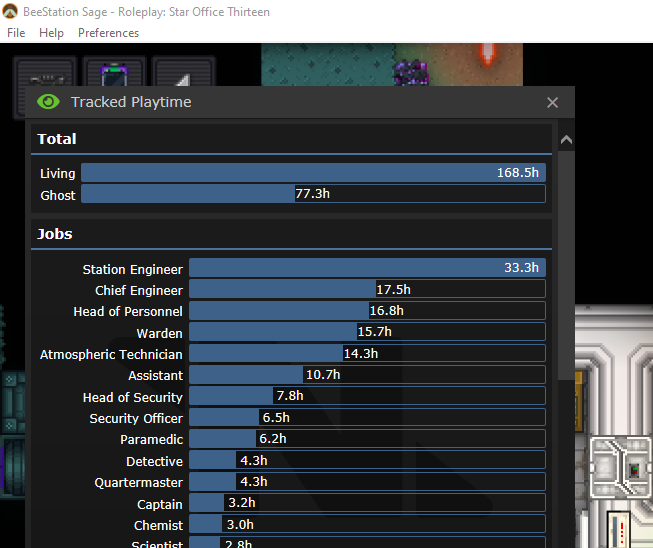Click the wall-mounted console with red light

tap(634, 470)
